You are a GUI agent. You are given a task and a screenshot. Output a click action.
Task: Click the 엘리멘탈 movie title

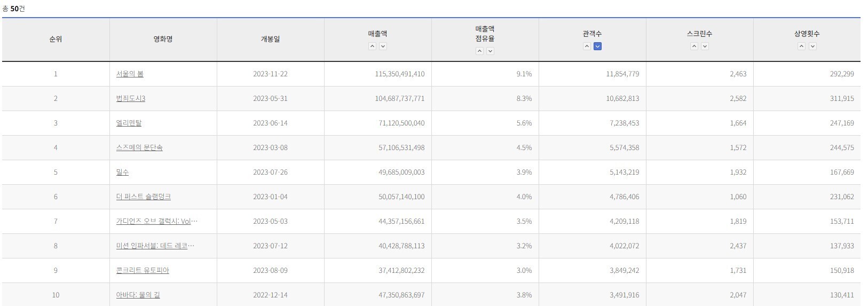129,123
